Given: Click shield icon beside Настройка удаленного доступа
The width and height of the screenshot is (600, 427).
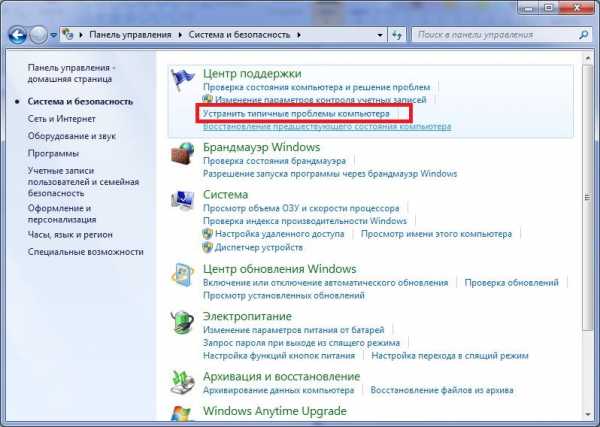Looking at the screenshot, I should coord(207,234).
